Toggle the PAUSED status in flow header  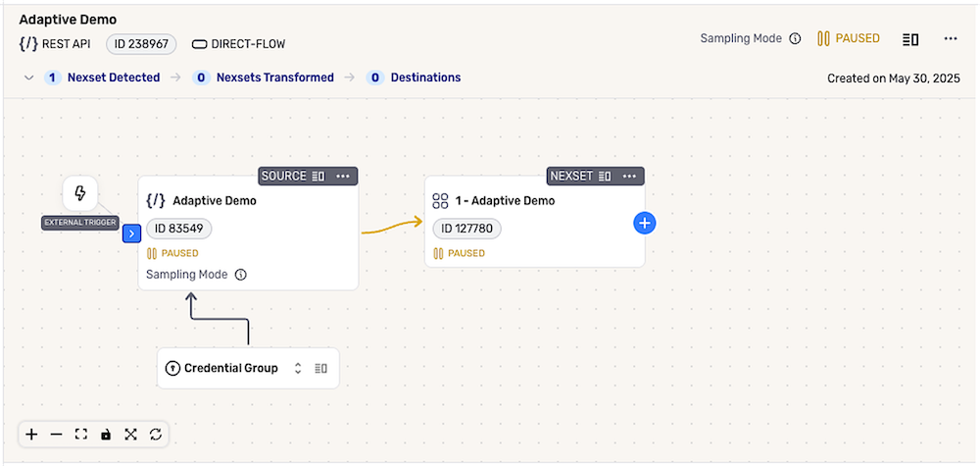[x=849, y=39]
